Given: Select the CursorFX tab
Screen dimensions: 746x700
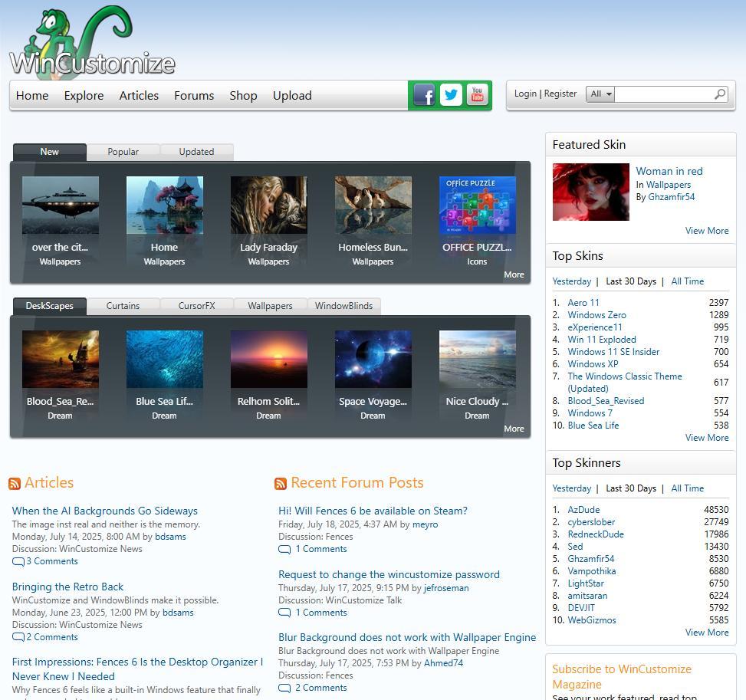Looking at the screenshot, I should point(196,306).
